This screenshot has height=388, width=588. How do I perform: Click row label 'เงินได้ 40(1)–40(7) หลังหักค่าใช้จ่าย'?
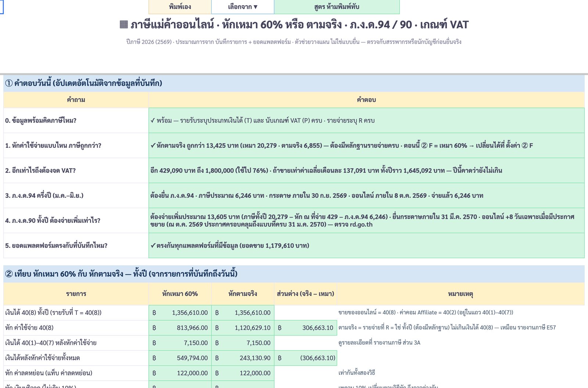click(x=76, y=343)
